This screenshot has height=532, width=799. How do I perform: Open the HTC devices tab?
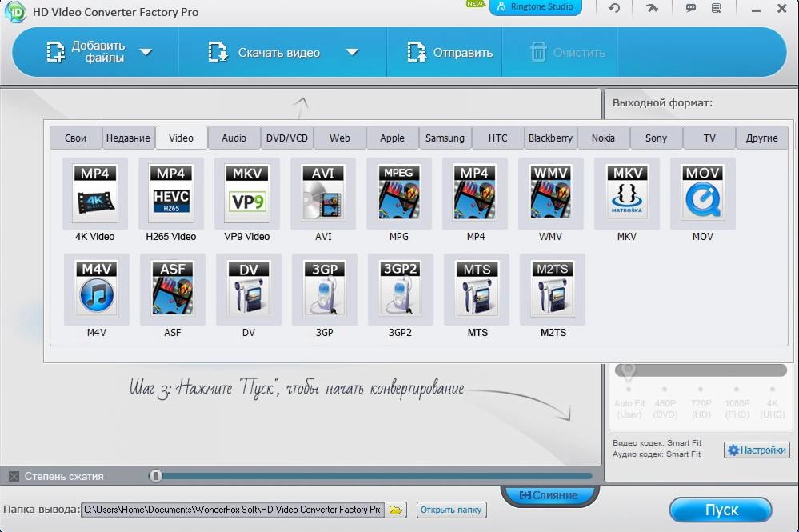pyautogui.click(x=497, y=138)
